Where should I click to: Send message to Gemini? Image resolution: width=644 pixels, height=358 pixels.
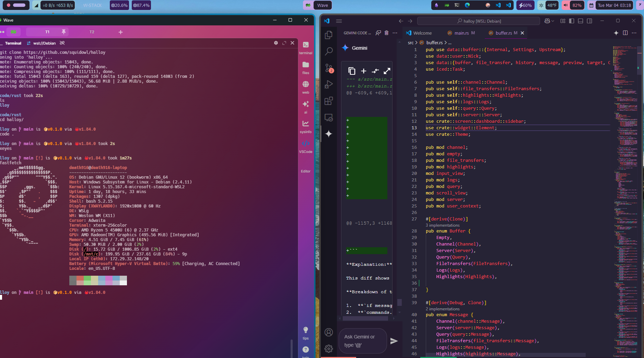click(x=394, y=341)
